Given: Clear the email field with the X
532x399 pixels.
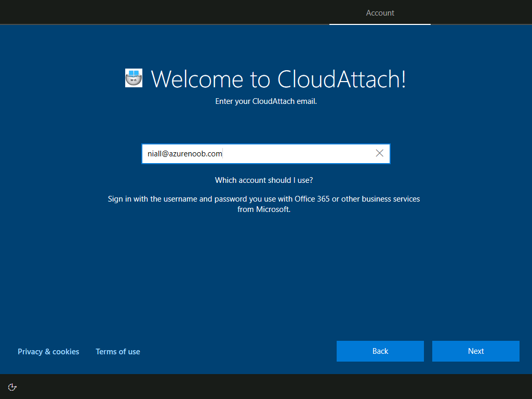Looking at the screenshot, I should (x=380, y=153).
